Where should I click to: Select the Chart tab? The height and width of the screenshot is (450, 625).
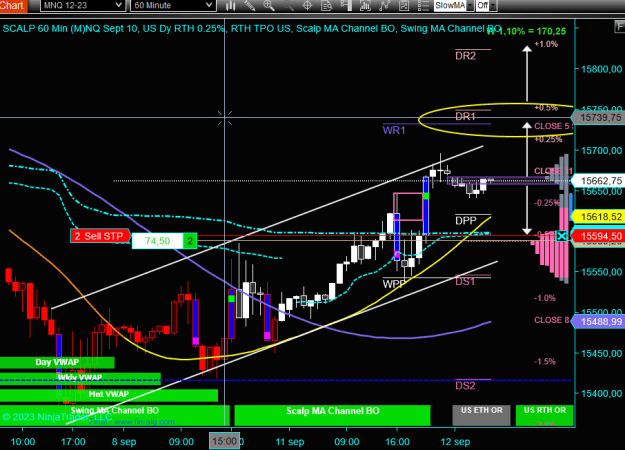13,5
